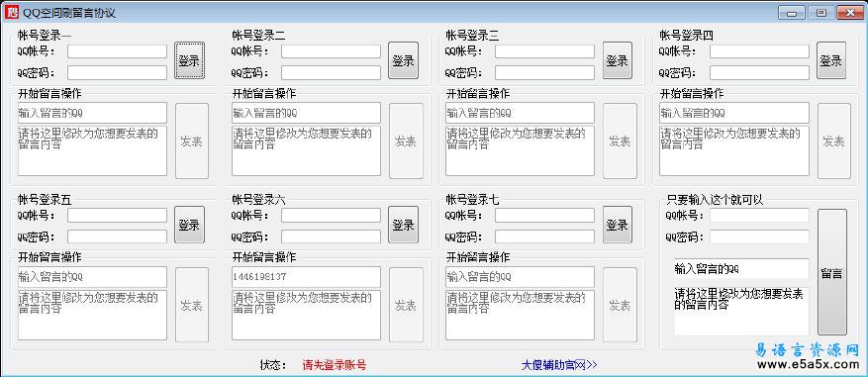Focus QQ密码 field in 帐号登录六
Screen dimensions: 868x377
(331, 236)
